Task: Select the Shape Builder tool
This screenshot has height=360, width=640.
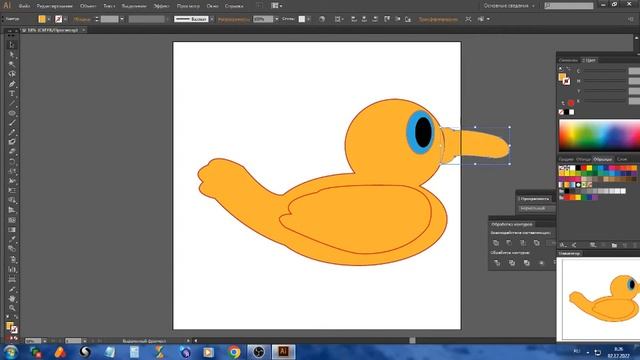Action: tap(12, 200)
